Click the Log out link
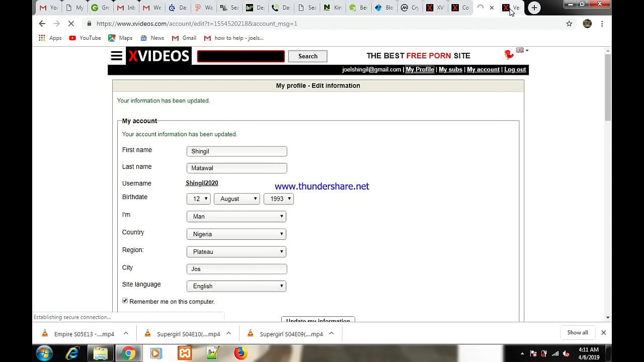644x362 pixels. pos(515,70)
